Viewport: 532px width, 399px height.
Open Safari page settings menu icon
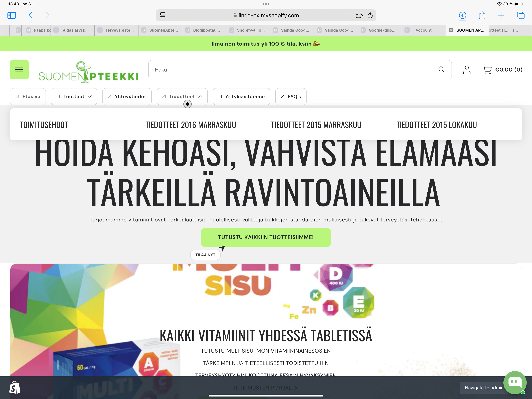pyautogui.click(x=163, y=15)
